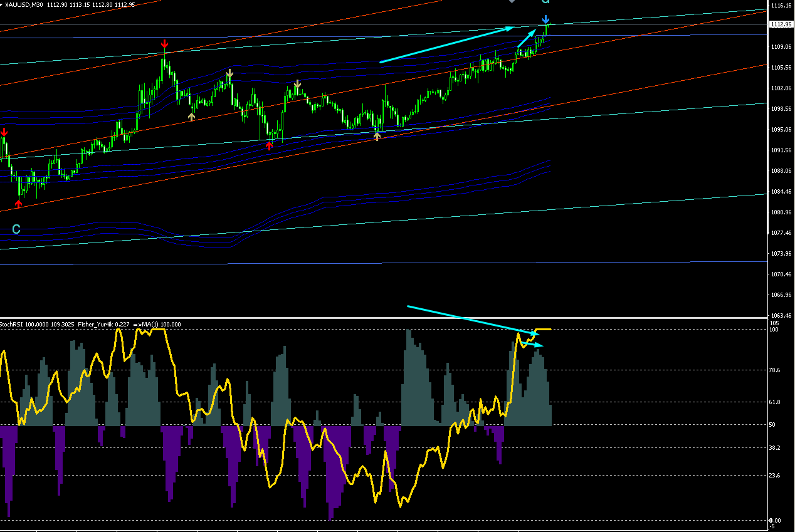The width and height of the screenshot is (795, 532).
Task: Click the current price label 1112.95
Action: point(781,24)
